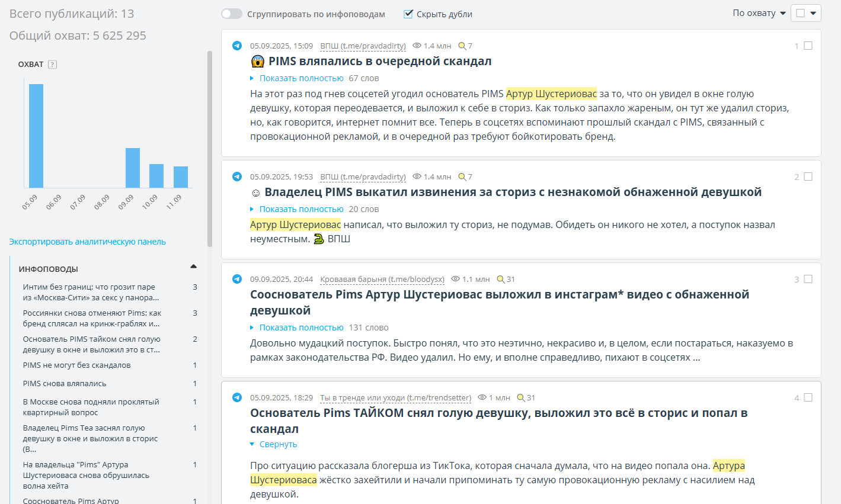
Task: Open the select-all checkbox dropdown arrow
Action: 813,13
